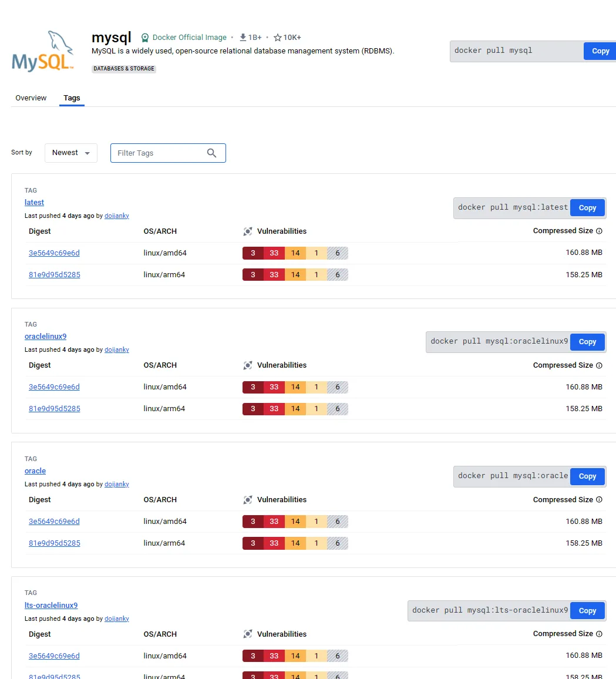Click the DATABASES & STORAGE category badge
The image size is (616, 679).
point(124,68)
